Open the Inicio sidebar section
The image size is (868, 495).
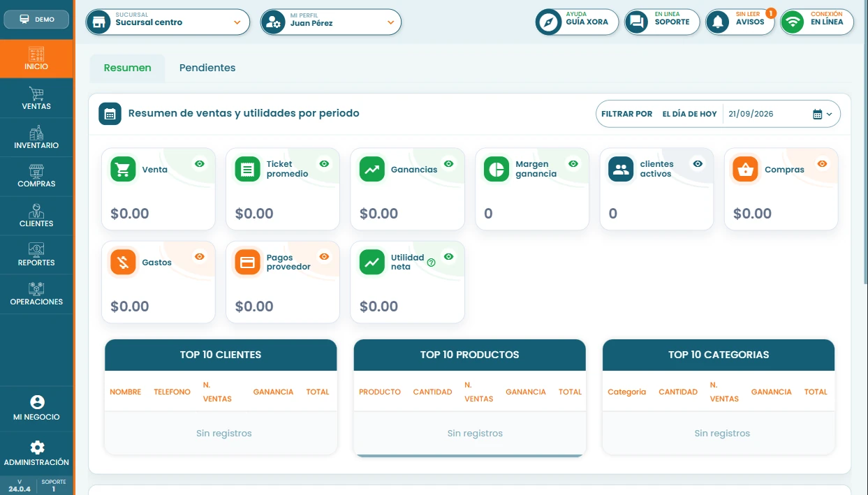(x=36, y=59)
